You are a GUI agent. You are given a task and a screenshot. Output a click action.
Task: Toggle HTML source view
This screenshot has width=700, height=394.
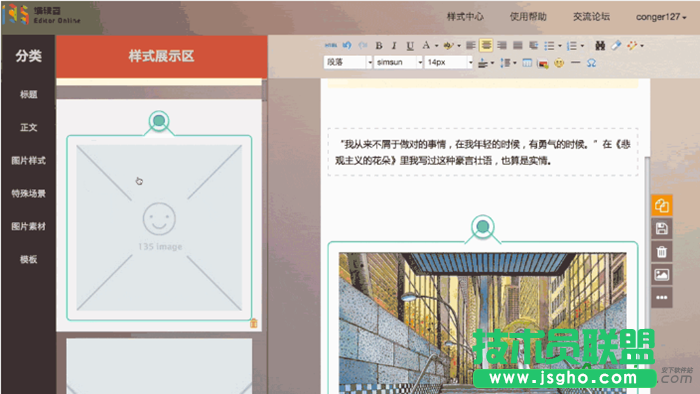coord(330,46)
